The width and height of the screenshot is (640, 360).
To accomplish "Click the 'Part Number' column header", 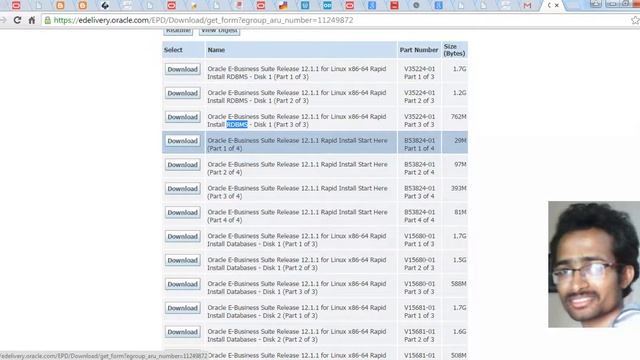I will point(419,50).
